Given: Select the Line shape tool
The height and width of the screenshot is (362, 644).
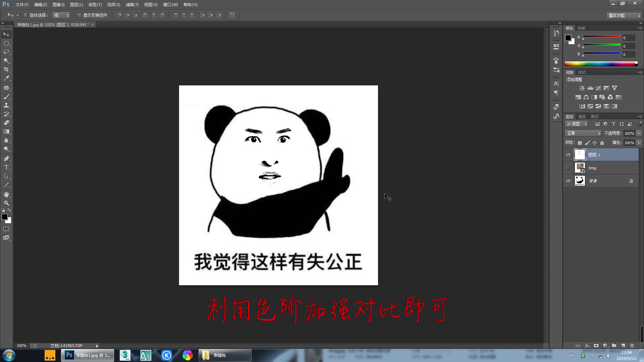Looking at the screenshot, I should click(6, 185).
